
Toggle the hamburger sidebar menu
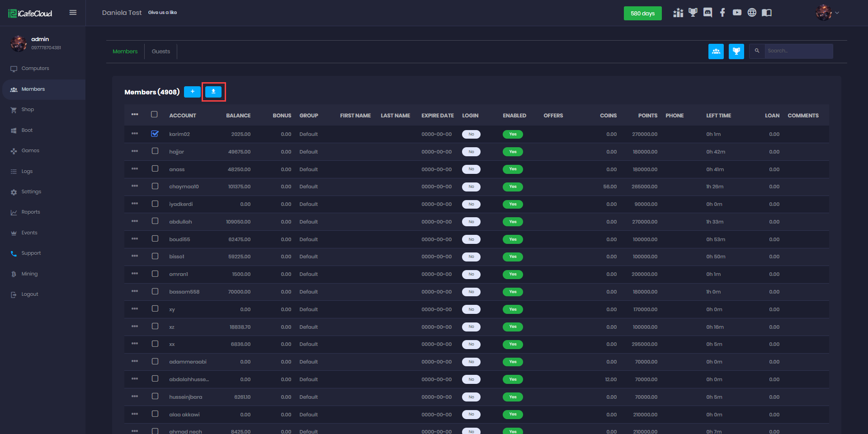click(x=73, y=13)
